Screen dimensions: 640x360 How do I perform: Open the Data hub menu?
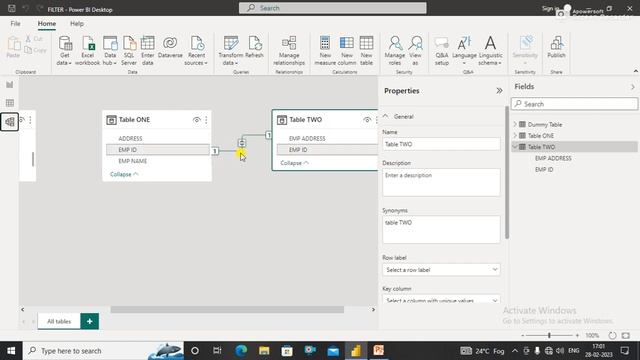(x=110, y=51)
